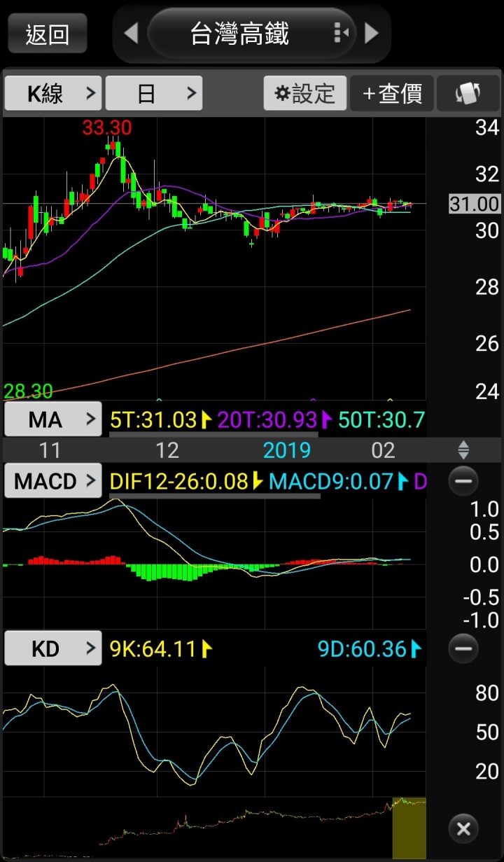Tap the 11 month label on date axis
This screenshot has width=504, height=862.
pyautogui.click(x=50, y=450)
